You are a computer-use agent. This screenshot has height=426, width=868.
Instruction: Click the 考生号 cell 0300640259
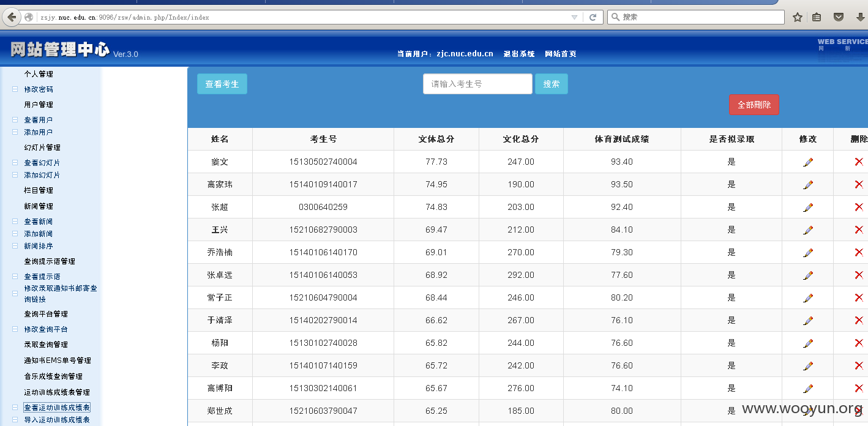pos(323,207)
